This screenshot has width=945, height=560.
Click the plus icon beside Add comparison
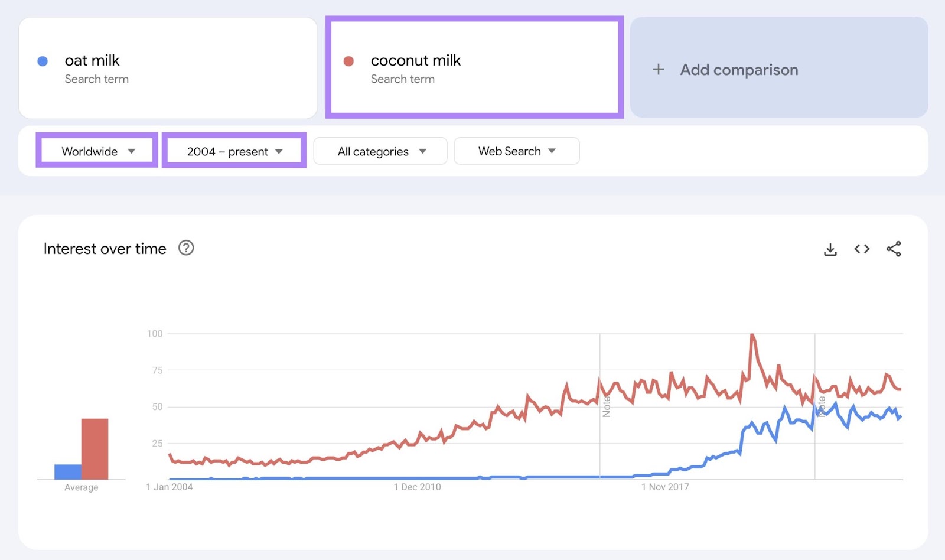(x=658, y=69)
